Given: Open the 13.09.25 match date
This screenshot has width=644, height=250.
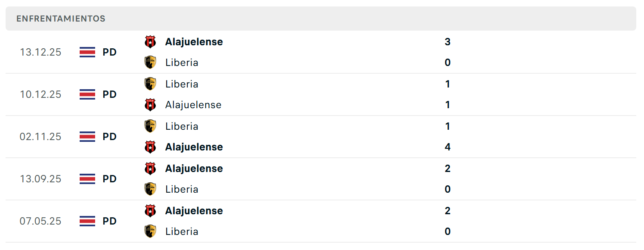Looking at the screenshot, I should tap(40, 179).
